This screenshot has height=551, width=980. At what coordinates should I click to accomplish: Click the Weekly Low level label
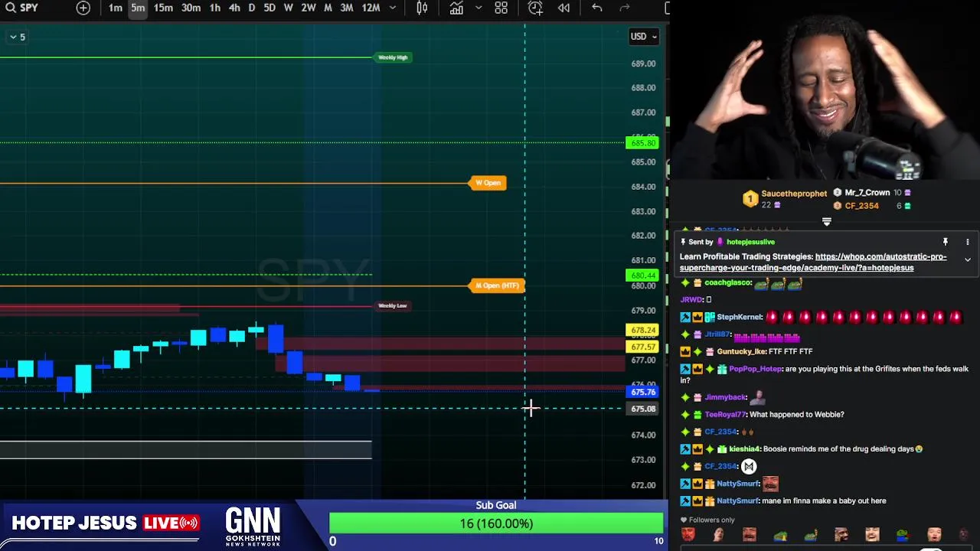393,305
